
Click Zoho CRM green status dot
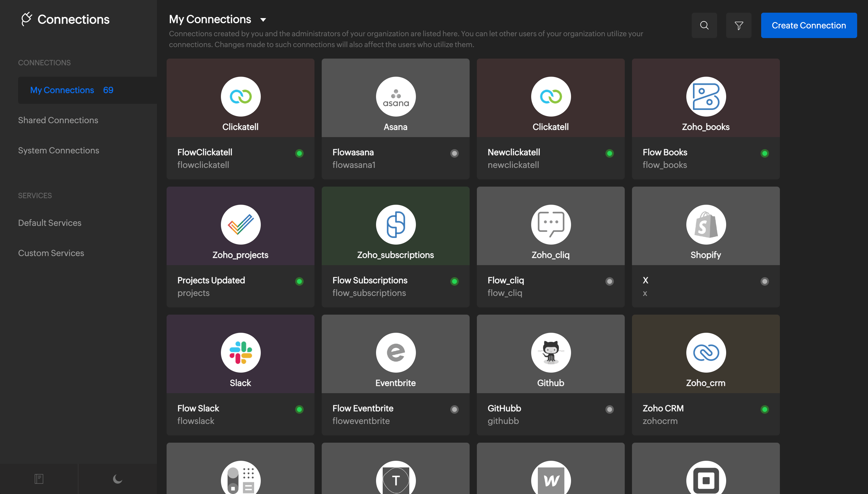click(x=764, y=409)
